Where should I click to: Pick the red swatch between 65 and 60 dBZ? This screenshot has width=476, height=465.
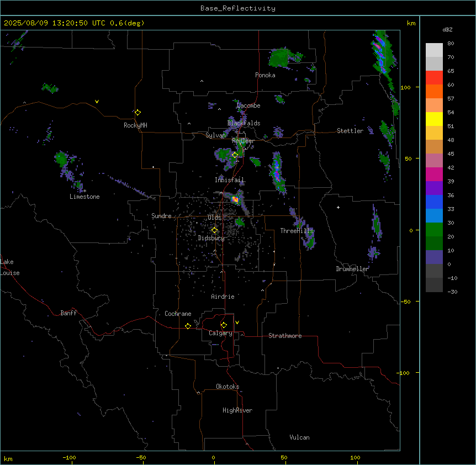point(434,78)
